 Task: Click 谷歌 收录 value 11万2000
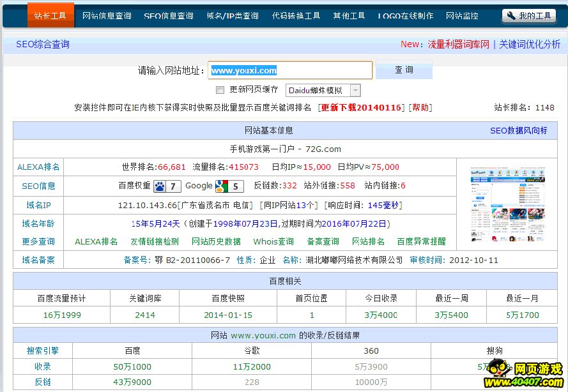point(252,366)
